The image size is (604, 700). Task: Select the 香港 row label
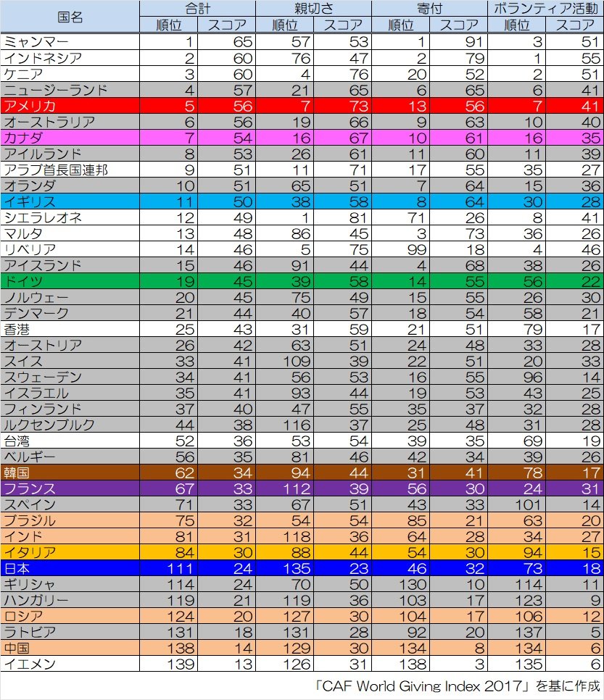70,330
